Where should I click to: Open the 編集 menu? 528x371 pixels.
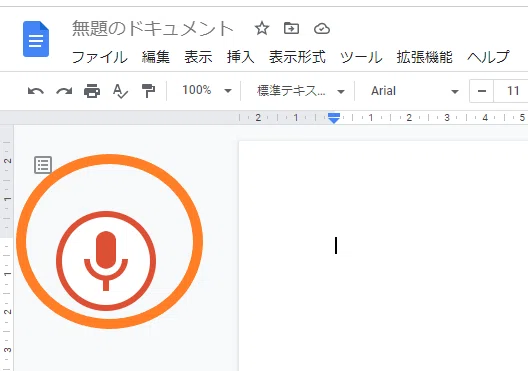pos(156,57)
